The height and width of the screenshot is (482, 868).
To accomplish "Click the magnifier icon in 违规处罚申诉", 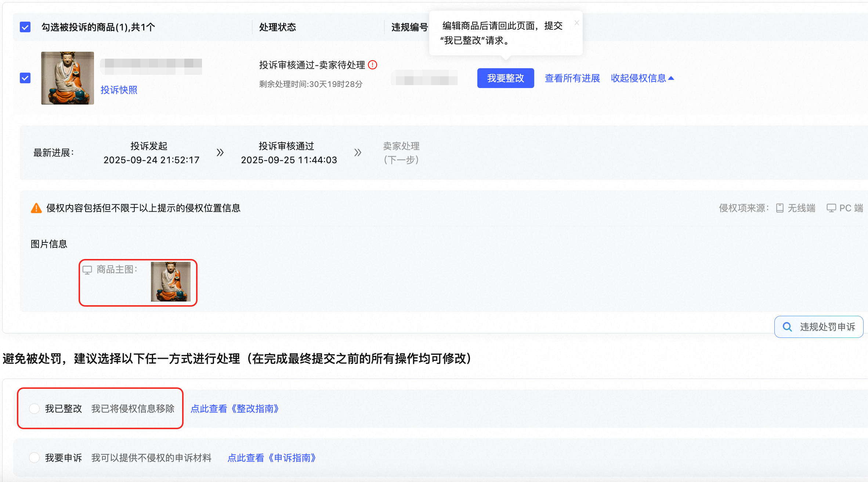I will 787,327.
